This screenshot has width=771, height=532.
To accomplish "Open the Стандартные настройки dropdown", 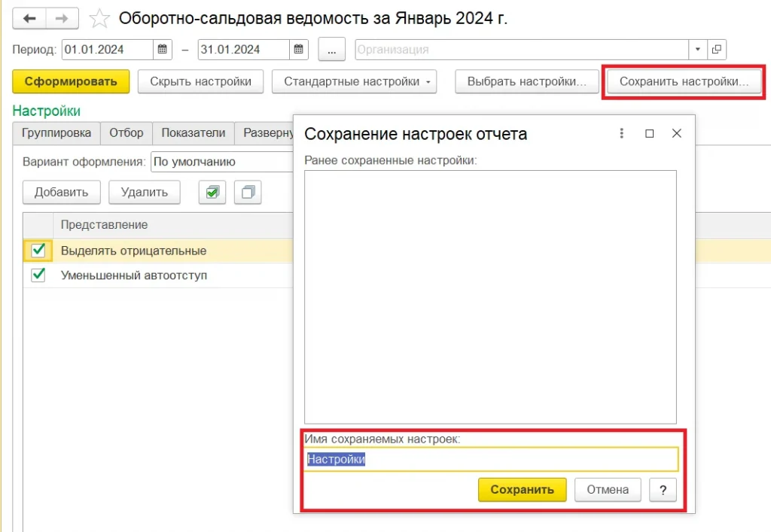I will pyautogui.click(x=354, y=81).
